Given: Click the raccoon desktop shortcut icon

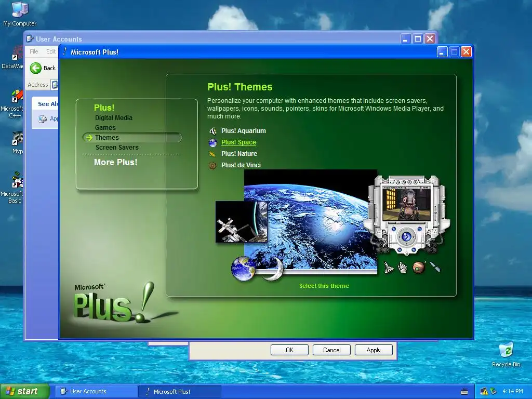Looking at the screenshot, I should pos(17,139).
